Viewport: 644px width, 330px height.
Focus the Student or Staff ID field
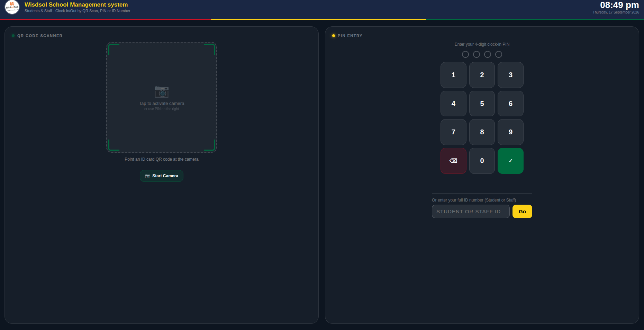point(471,212)
